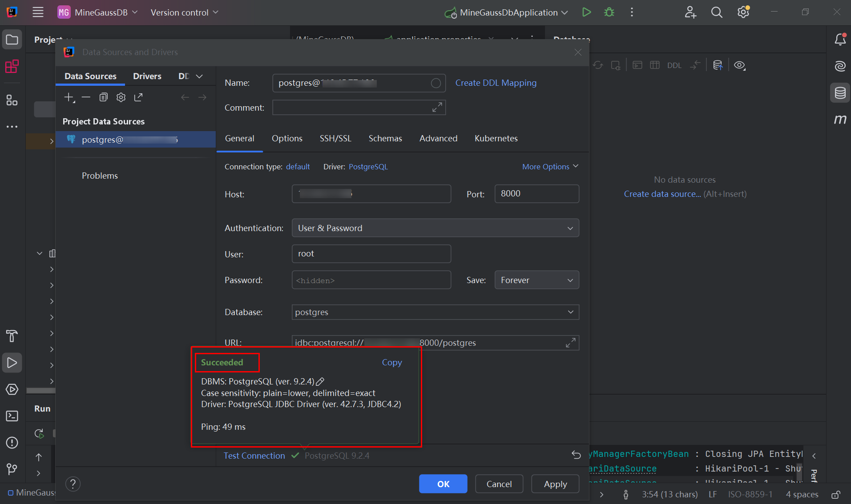Debug MineGaussDbApplication with the bug icon
This screenshot has height=504, width=851.
point(609,12)
